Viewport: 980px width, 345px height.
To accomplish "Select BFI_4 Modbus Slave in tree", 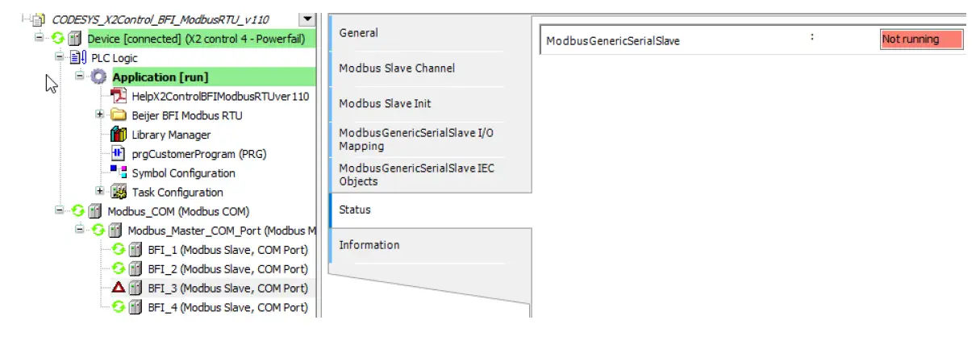I will [x=227, y=307].
